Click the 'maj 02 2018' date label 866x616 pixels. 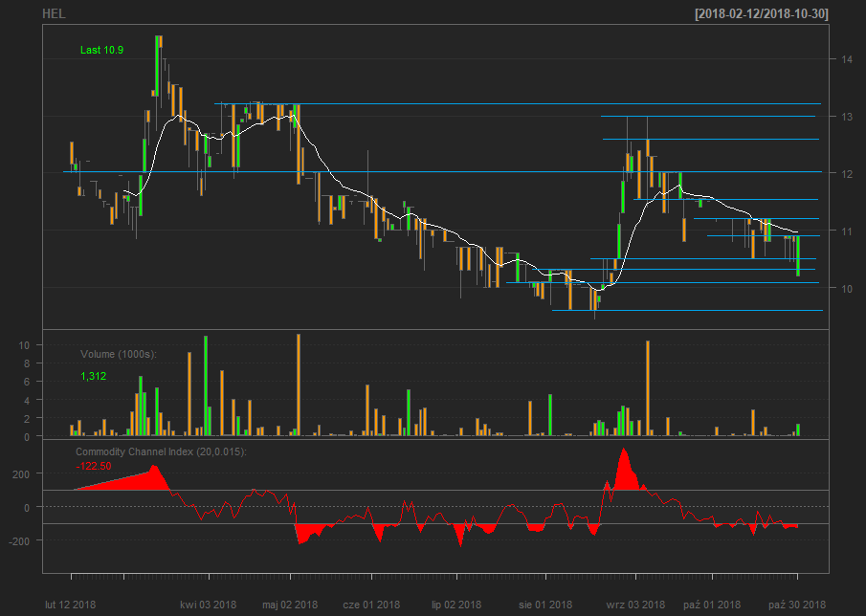click(x=290, y=605)
